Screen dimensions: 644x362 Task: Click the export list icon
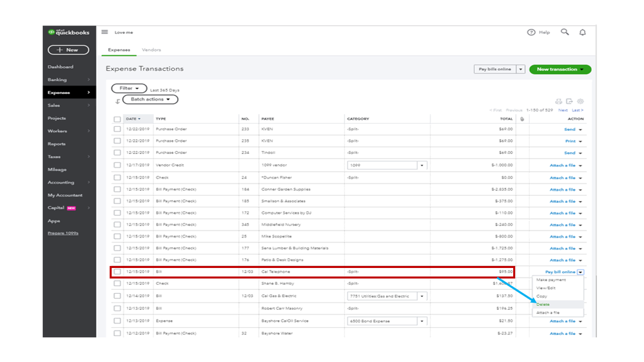click(x=569, y=101)
